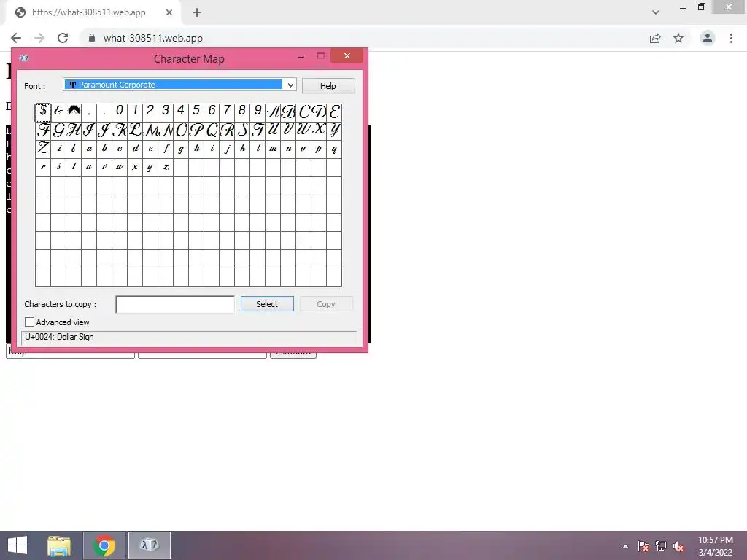The width and height of the screenshot is (747, 560).
Task: Pick the lowercase script z glyph
Action: pyautogui.click(x=166, y=167)
